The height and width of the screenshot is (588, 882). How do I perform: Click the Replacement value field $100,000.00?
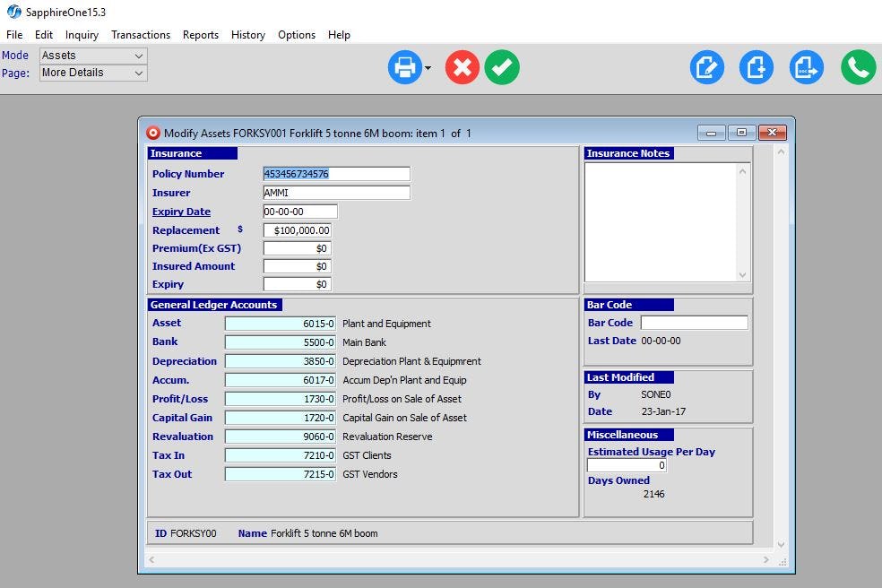tap(297, 230)
